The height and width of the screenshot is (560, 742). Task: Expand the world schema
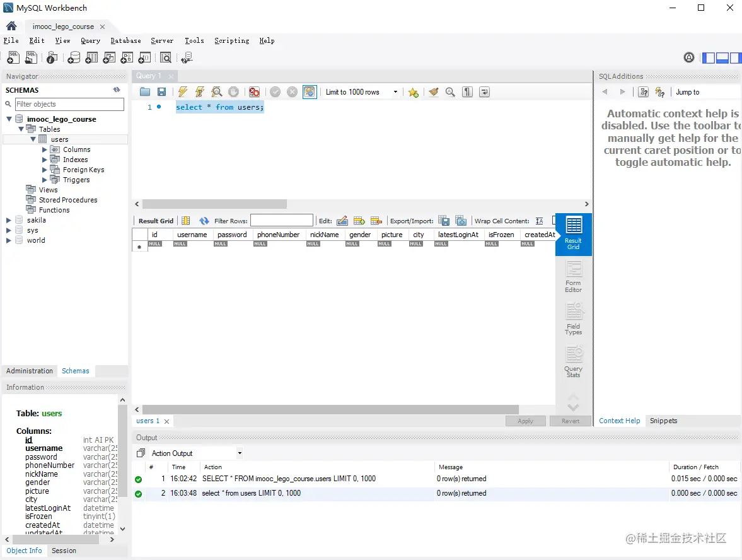click(9, 240)
